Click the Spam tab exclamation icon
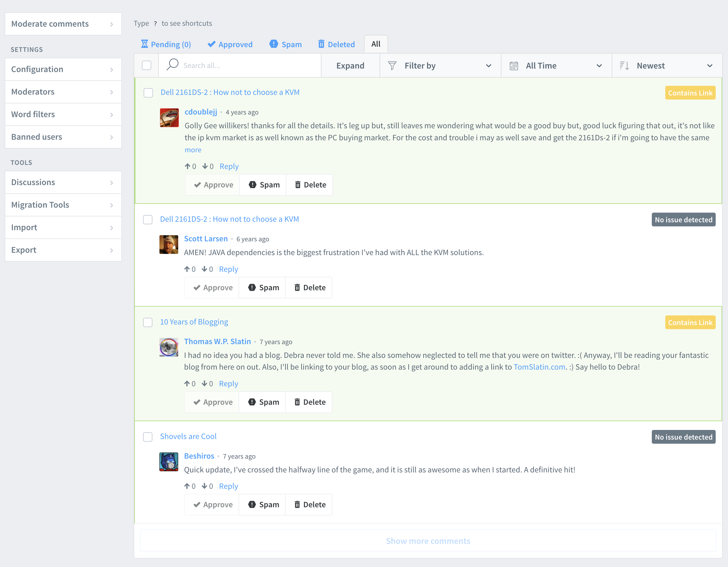The height and width of the screenshot is (567, 728). tap(274, 44)
